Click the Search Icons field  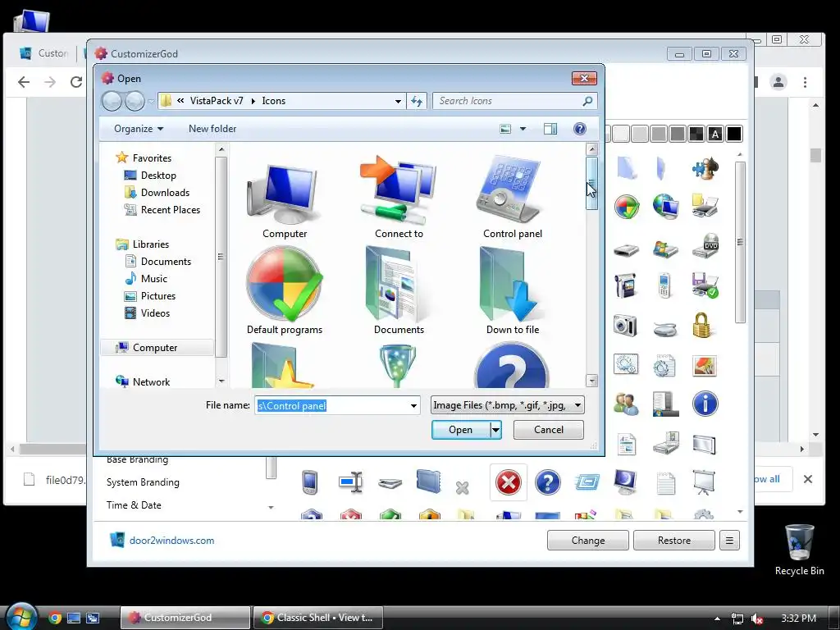(508, 101)
